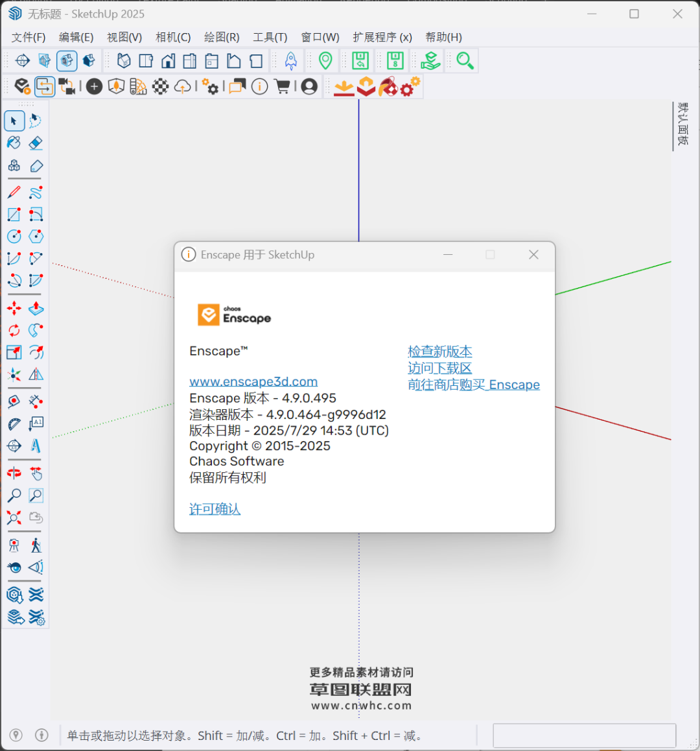Select the Follow Me tool
The width and height of the screenshot is (700, 751).
[36, 331]
